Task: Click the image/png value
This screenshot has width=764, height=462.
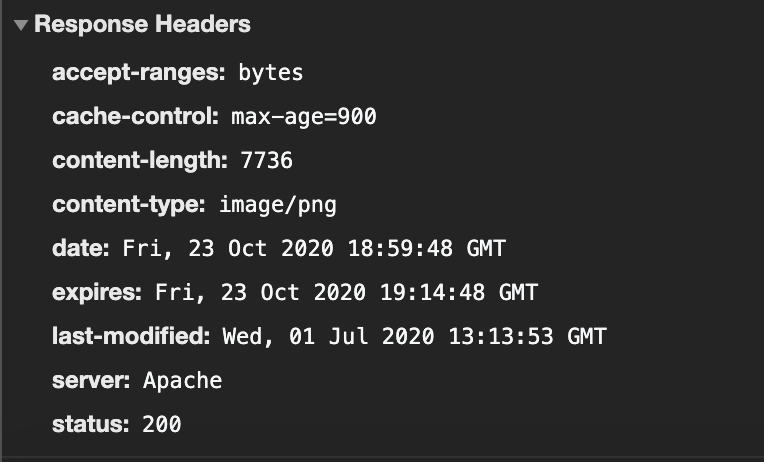Action: pos(278,205)
